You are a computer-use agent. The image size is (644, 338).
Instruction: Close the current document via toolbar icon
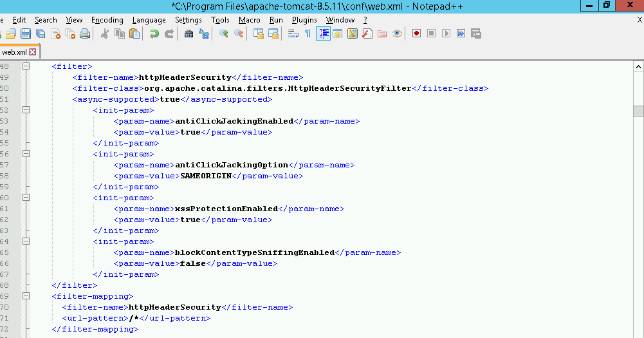tap(55, 33)
